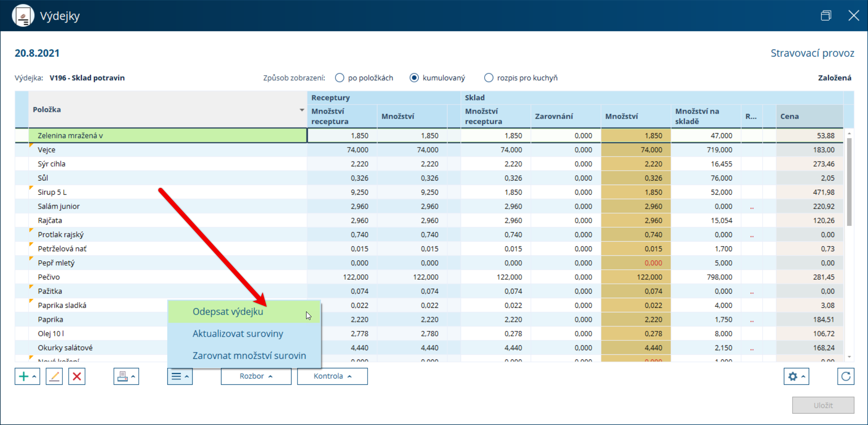Select the 'kumulovaný' display mode

(x=414, y=78)
